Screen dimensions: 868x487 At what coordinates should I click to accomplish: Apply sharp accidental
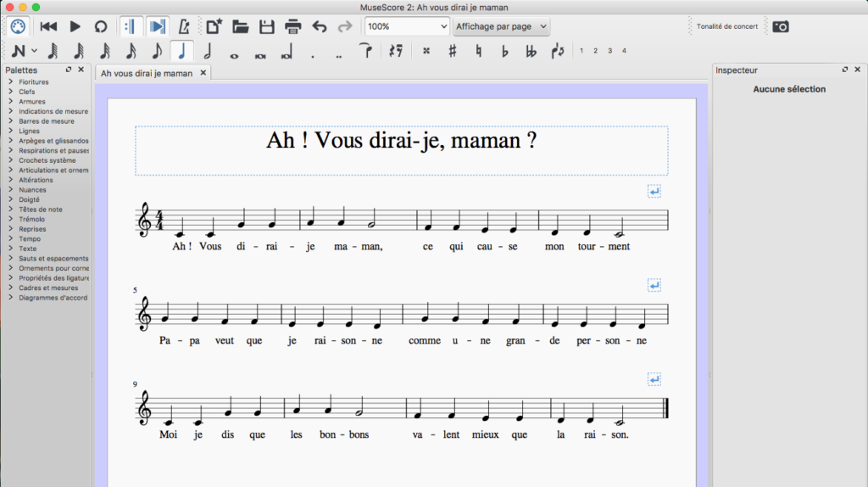[x=453, y=51]
